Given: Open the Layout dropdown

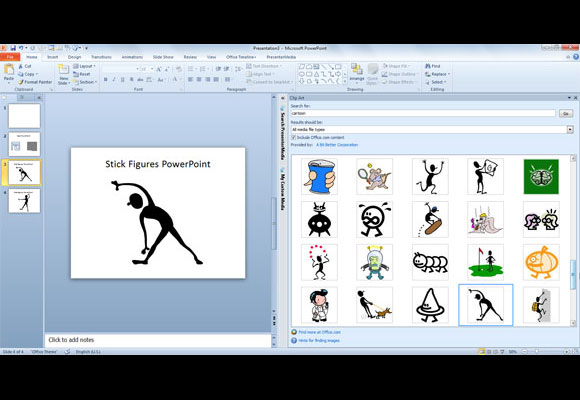Looking at the screenshot, I should (84, 66).
